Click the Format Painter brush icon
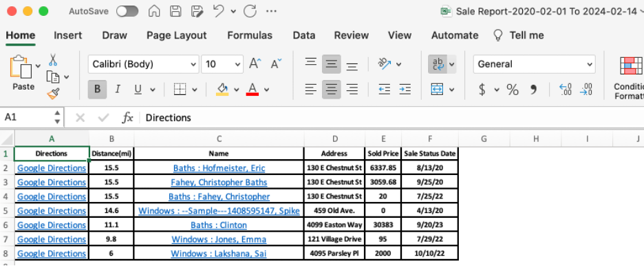The image size is (644, 266). coord(53,94)
